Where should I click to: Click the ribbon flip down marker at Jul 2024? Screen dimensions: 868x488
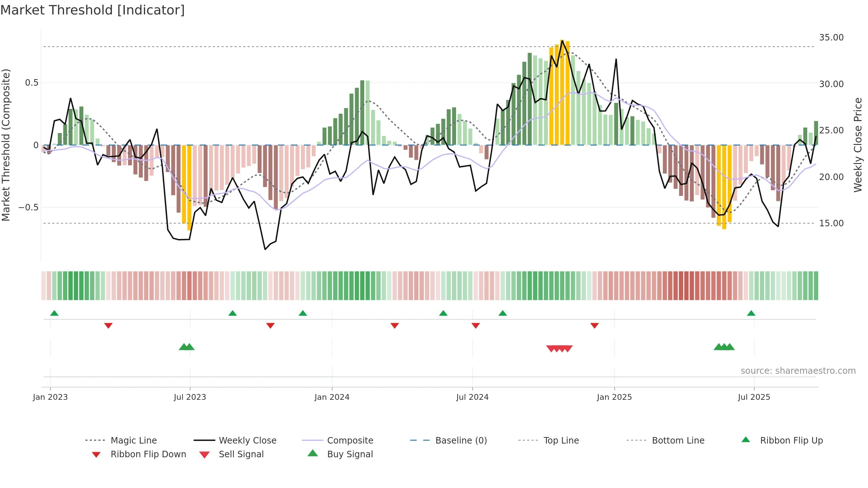pos(476,326)
